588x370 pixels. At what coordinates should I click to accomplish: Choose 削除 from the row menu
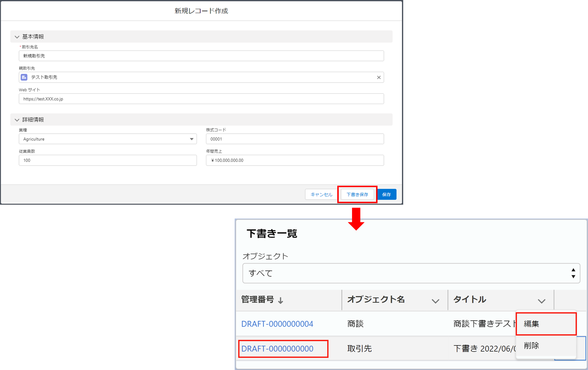click(546, 346)
